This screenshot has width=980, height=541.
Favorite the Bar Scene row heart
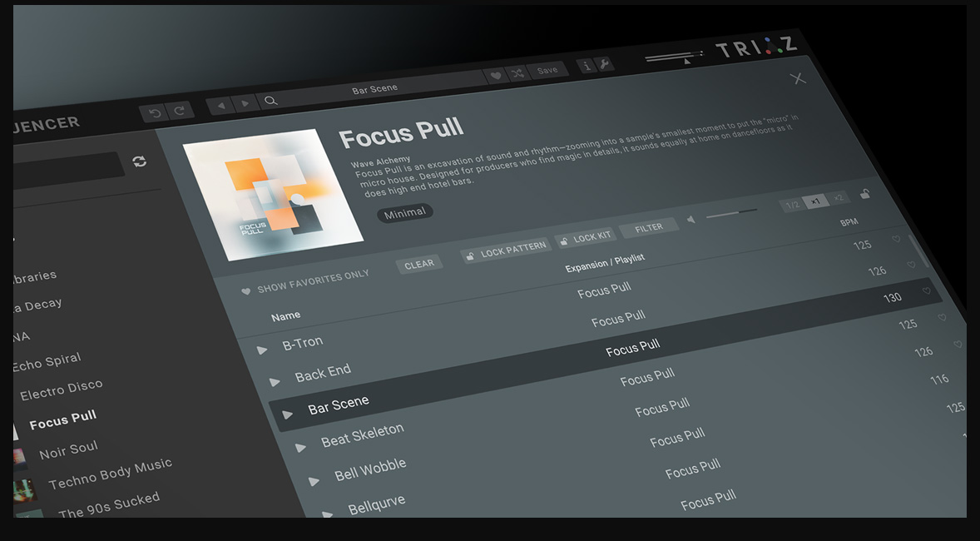coord(927,291)
